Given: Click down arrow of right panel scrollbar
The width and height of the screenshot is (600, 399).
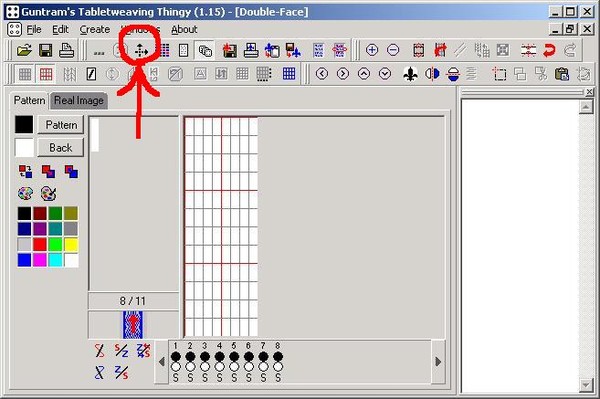Looking at the screenshot, I should pos(586,384).
